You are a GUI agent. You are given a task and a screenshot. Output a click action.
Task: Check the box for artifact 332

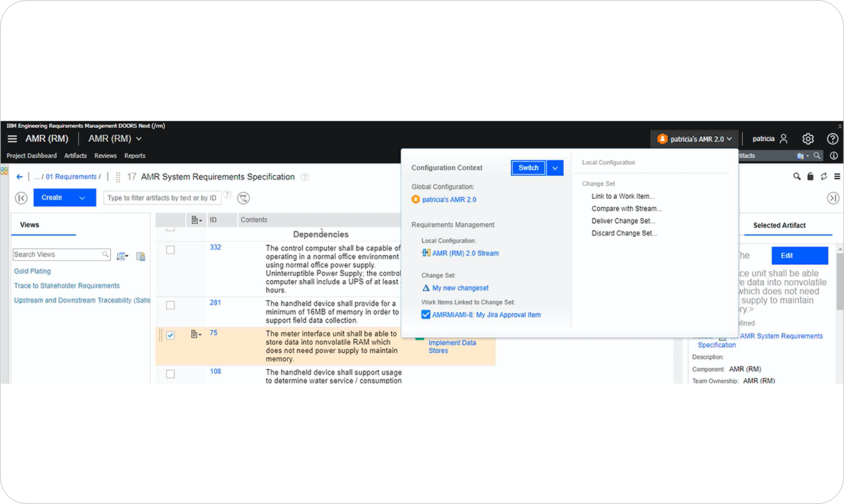click(x=170, y=250)
